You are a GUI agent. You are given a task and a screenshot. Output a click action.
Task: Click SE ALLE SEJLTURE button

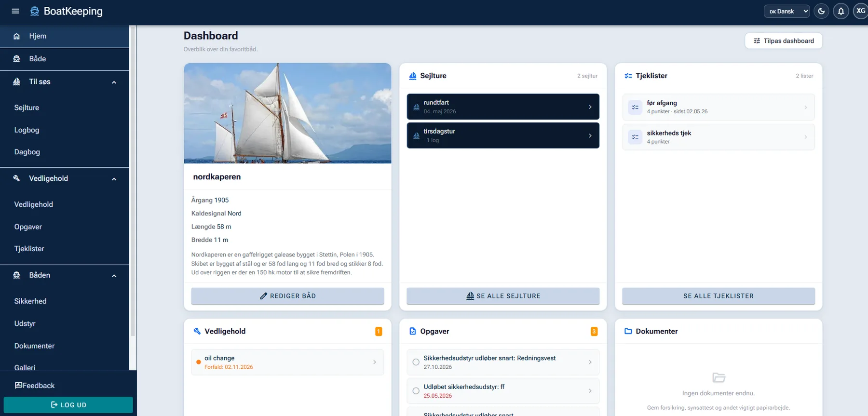[503, 296]
